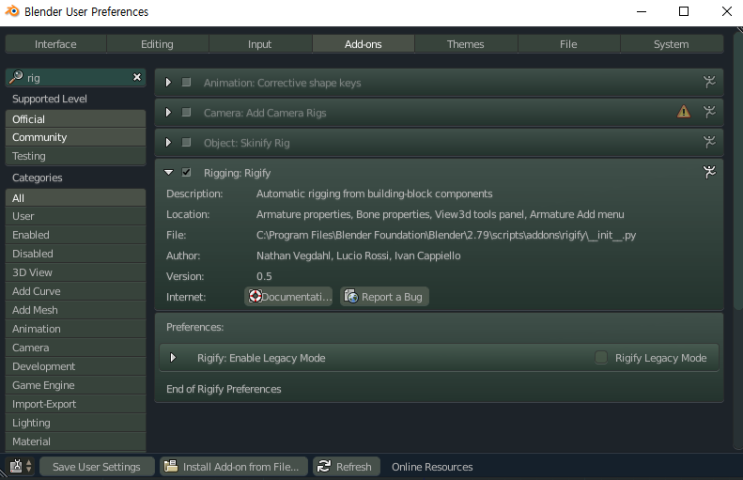Switch to the Editing tab
The width and height of the screenshot is (743, 480).
tap(157, 44)
